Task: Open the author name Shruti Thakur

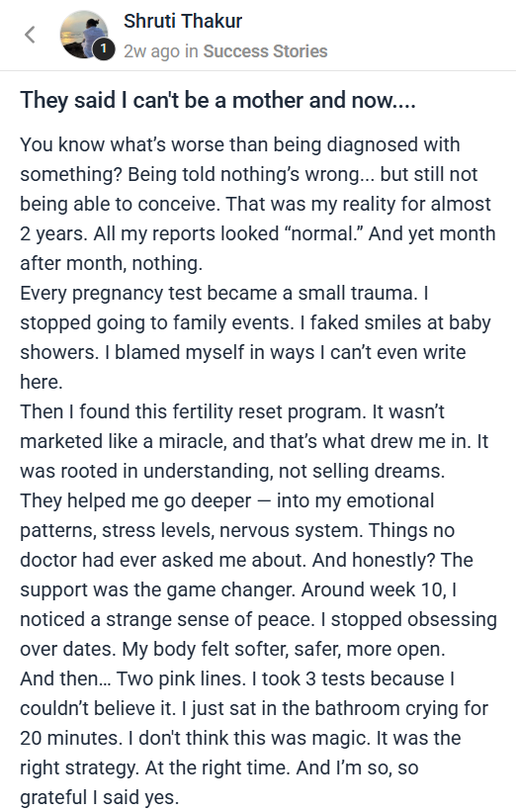Action: point(183,21)
